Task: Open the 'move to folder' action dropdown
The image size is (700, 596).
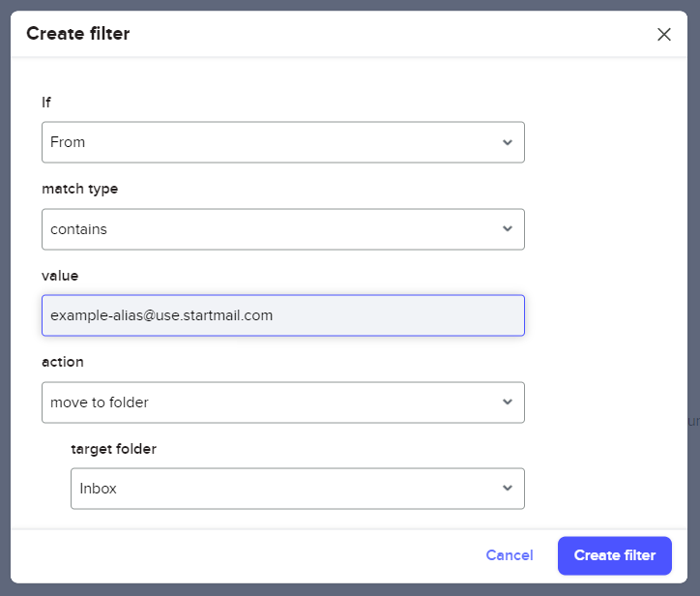Action: pos(283,402)
